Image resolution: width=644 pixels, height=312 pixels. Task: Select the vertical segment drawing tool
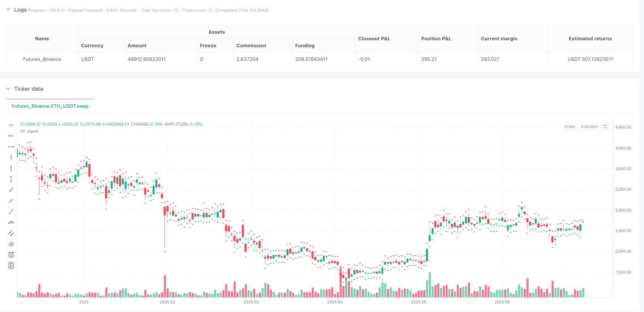coord(11,179)
